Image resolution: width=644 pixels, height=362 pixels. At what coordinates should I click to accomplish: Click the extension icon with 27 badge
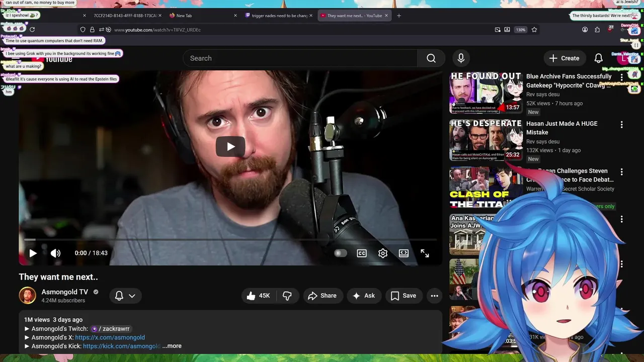[x=610, y=29]
